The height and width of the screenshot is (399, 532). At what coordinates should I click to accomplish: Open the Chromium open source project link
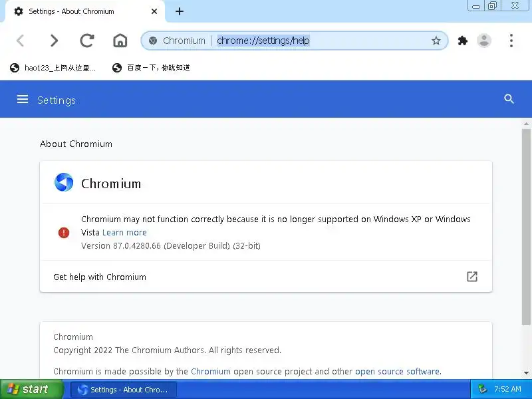pyautogui.click(x=211, y=372)
